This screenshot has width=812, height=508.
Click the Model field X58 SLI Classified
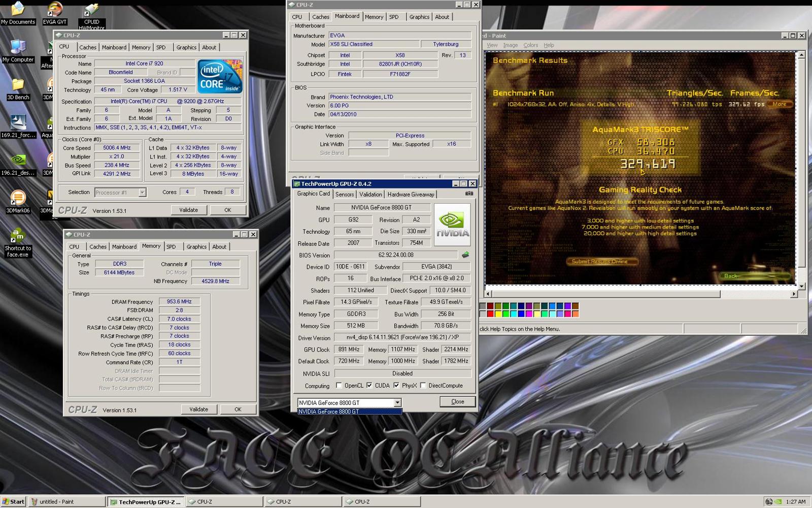coord(375,44)
